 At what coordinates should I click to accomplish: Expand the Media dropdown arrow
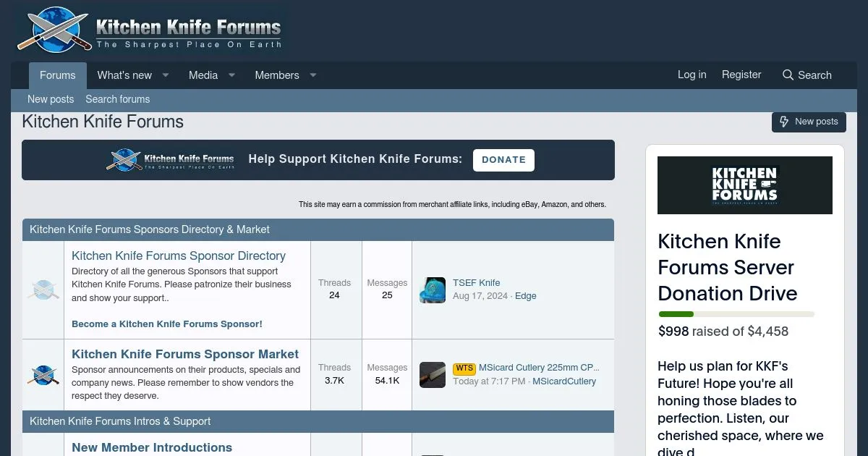point(231,75)
